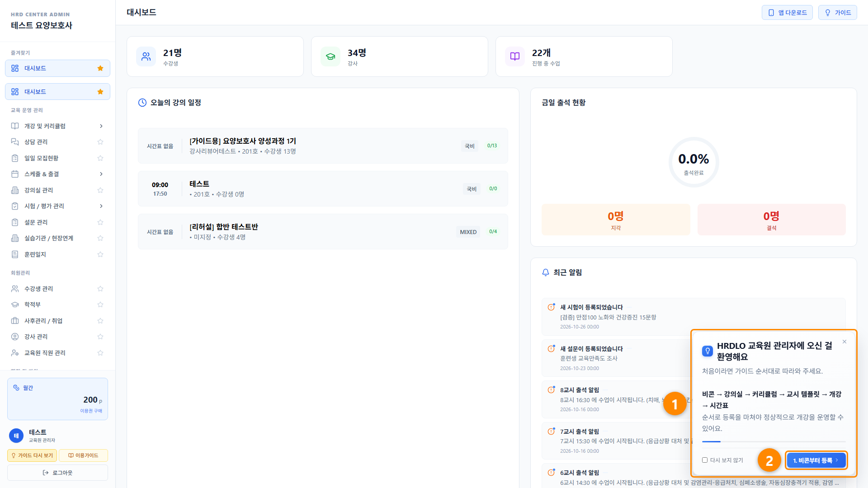Click the document icon for 훈련일지

15,254
